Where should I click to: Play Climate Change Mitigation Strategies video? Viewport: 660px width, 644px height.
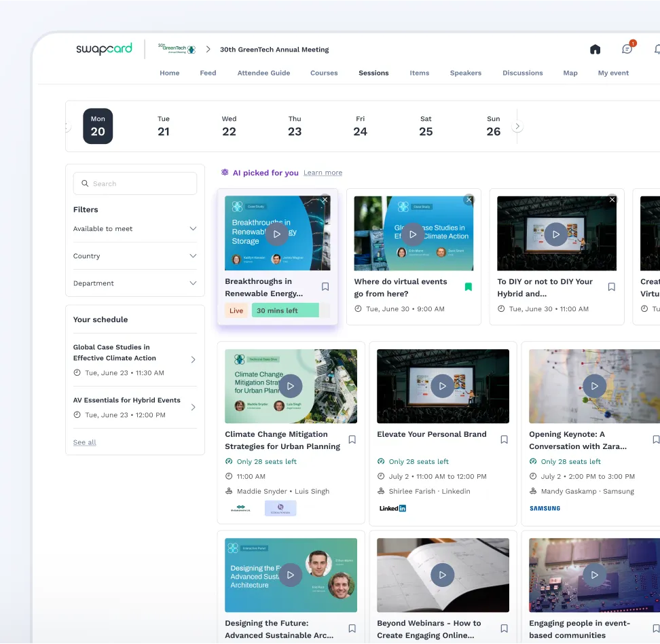pos(291,386)
